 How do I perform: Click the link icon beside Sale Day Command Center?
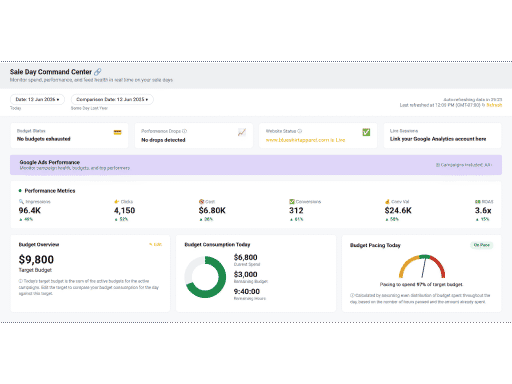[x=98, y=72]
